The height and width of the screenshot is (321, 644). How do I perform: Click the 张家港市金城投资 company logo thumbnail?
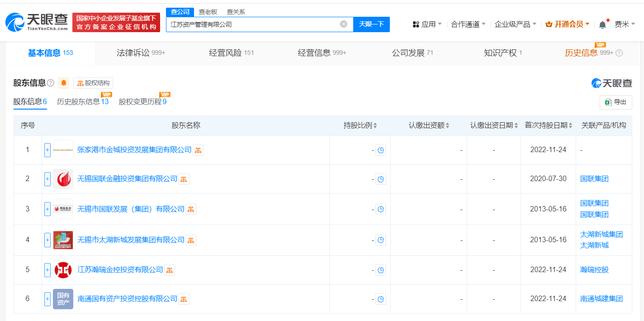tap(63, 150)
